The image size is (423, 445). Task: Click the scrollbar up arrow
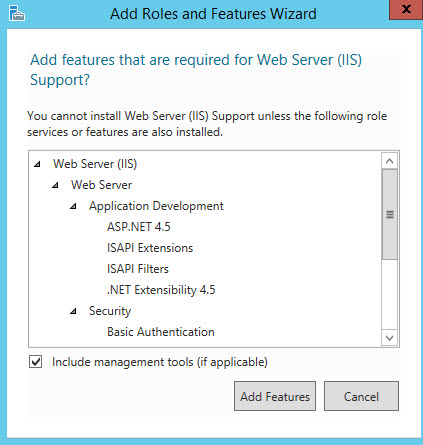click(389, 161)
